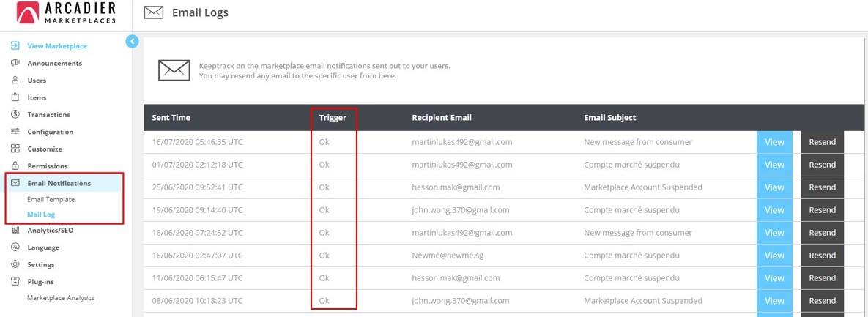
Task: Click the Configuration sliders icon
Action: (x=15, y=132)
